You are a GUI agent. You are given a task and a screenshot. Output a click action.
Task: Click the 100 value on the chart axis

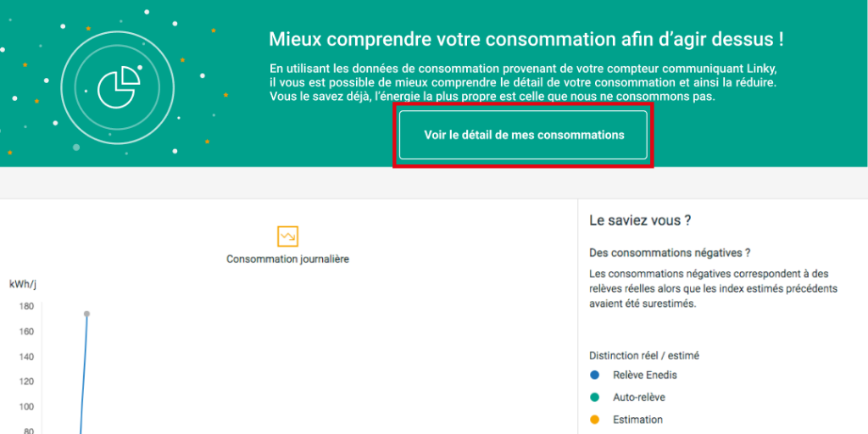[x=26, y=407]
